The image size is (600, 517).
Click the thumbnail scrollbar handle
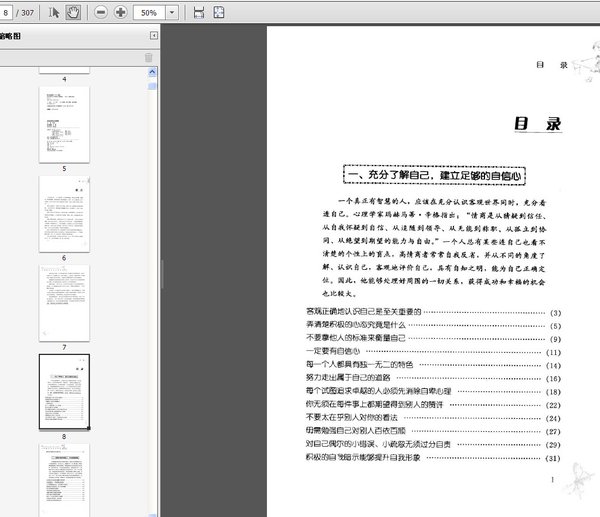point(152,86)
